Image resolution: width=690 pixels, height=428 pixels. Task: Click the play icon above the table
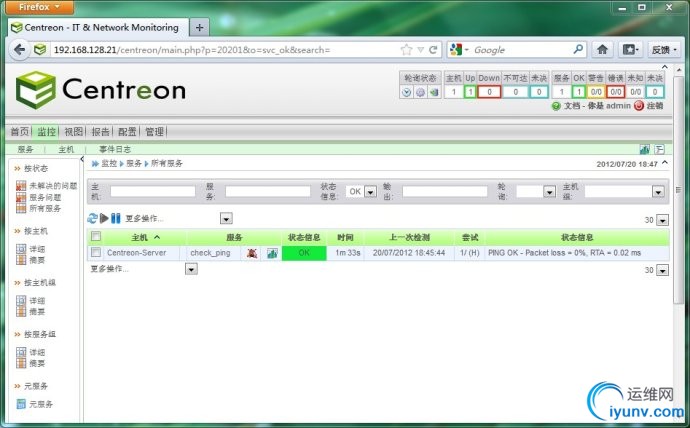tap(104, 218)
